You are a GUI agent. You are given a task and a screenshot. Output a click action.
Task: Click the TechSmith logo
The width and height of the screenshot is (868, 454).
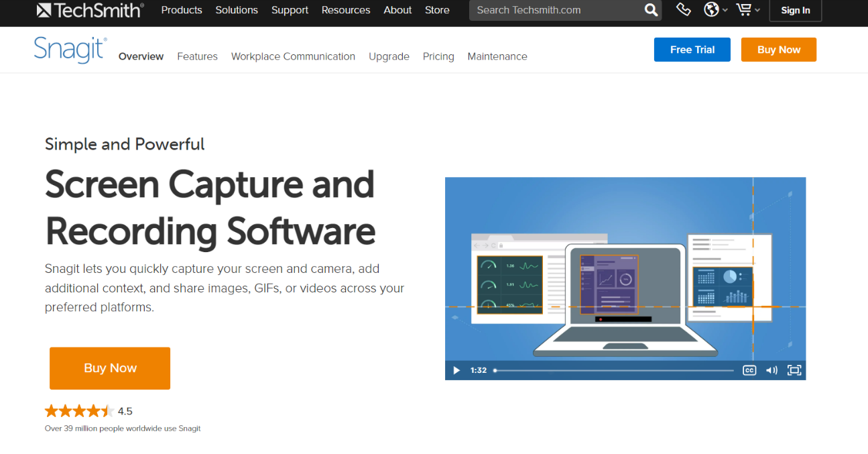coord(90,10)
